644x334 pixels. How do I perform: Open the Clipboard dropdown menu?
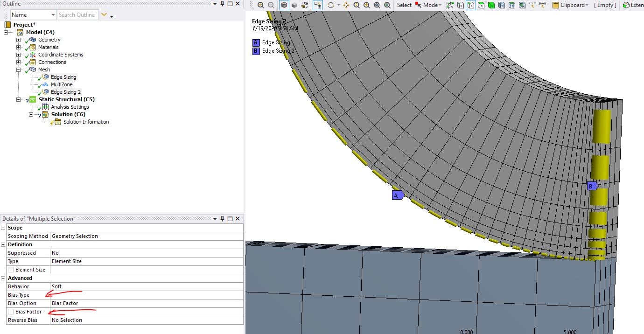coord(571,5)
